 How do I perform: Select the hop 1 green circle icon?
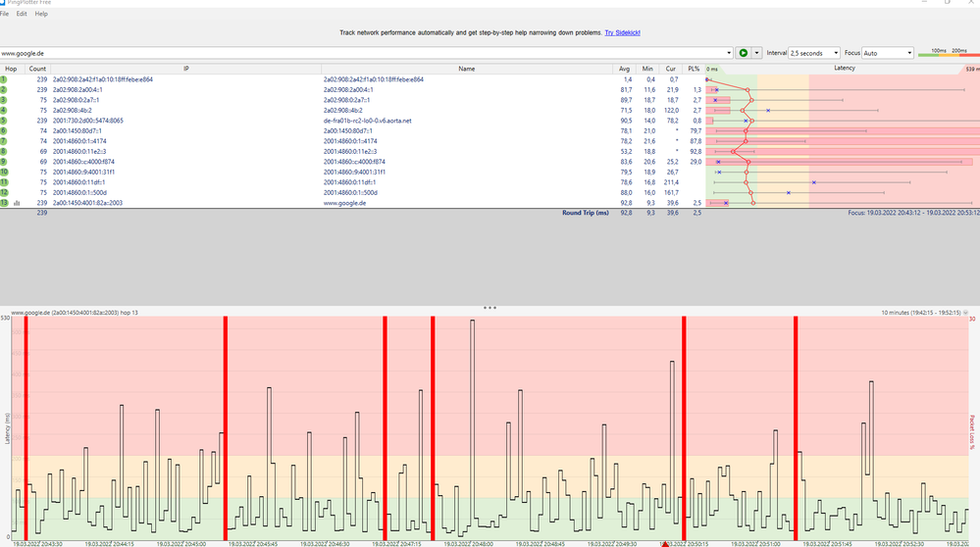click(x=4, y=79)
